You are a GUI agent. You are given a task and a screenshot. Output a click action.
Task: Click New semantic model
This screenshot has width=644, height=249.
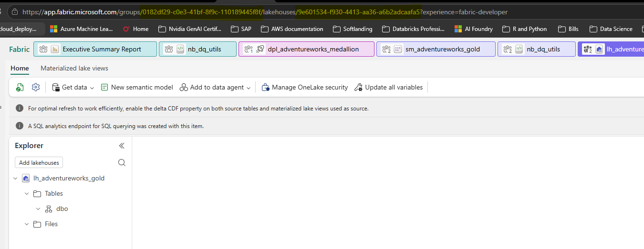point(137,87)
